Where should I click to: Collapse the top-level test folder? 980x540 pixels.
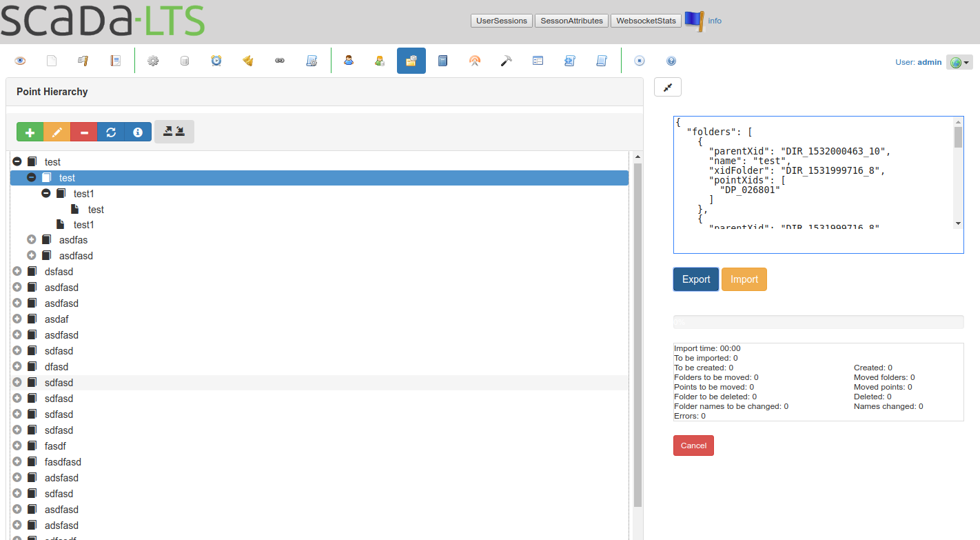point(17,161)
